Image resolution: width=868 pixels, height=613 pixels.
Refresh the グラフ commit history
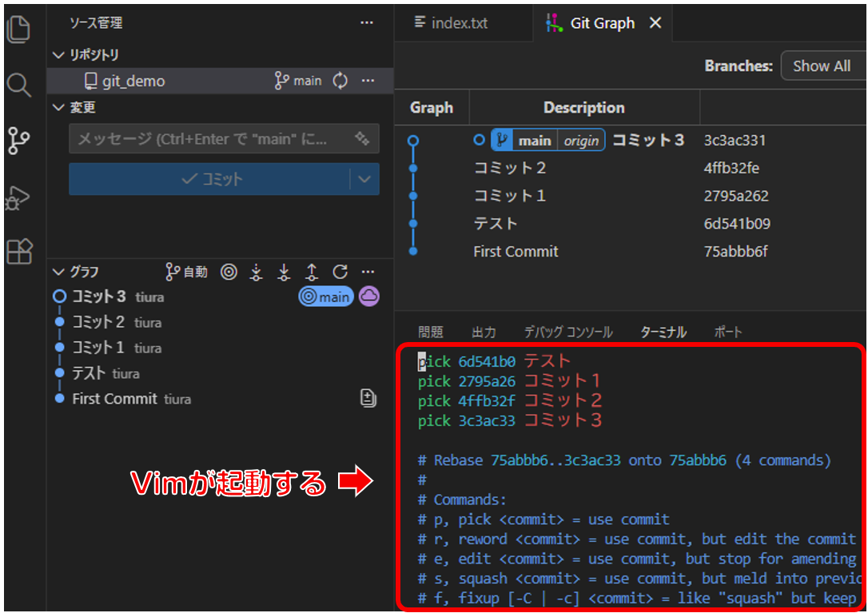click(x=340, y=272)
